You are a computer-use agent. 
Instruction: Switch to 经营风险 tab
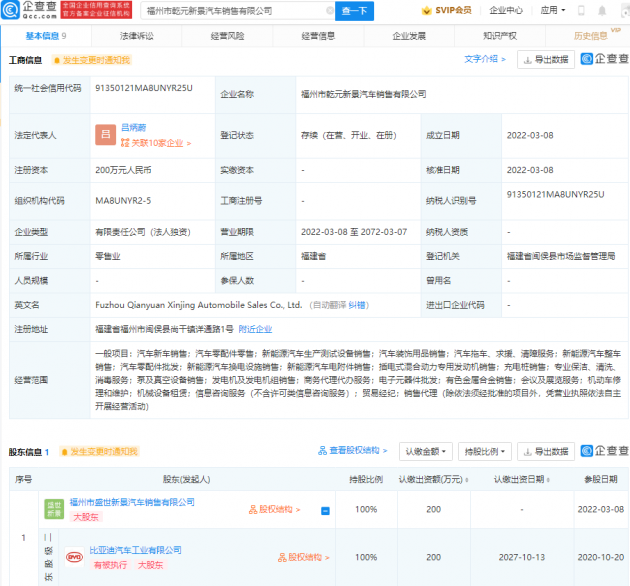click(x=227, y=36)
